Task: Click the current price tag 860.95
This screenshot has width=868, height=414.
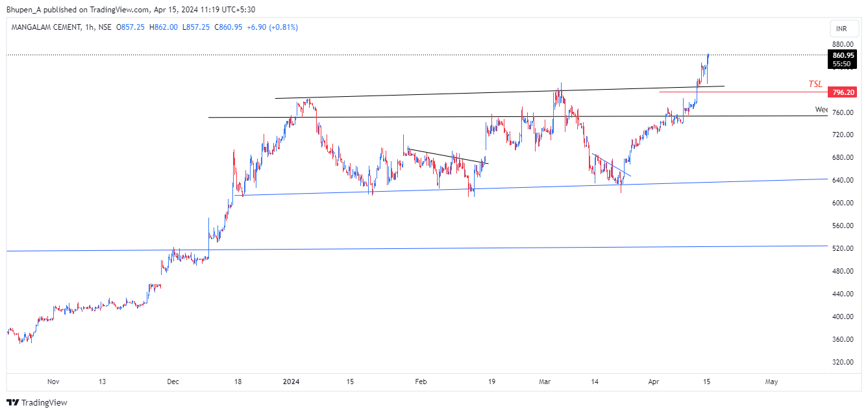Action: (844, 55)
